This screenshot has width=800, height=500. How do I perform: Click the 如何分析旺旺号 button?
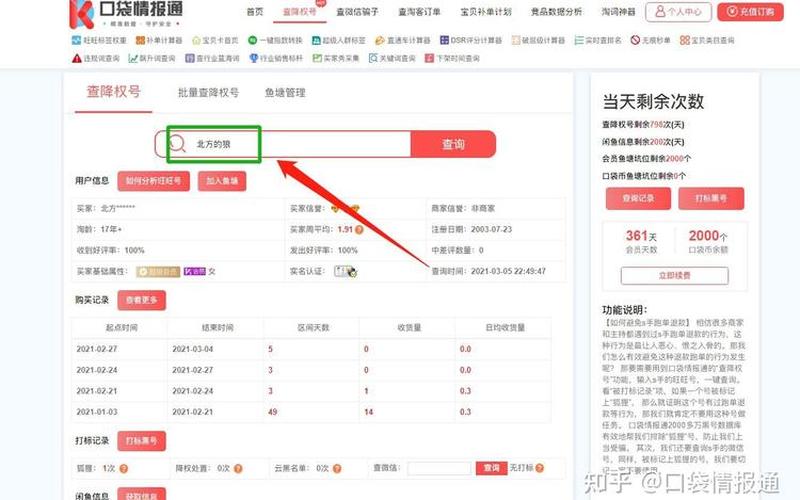tap(154, 181)
